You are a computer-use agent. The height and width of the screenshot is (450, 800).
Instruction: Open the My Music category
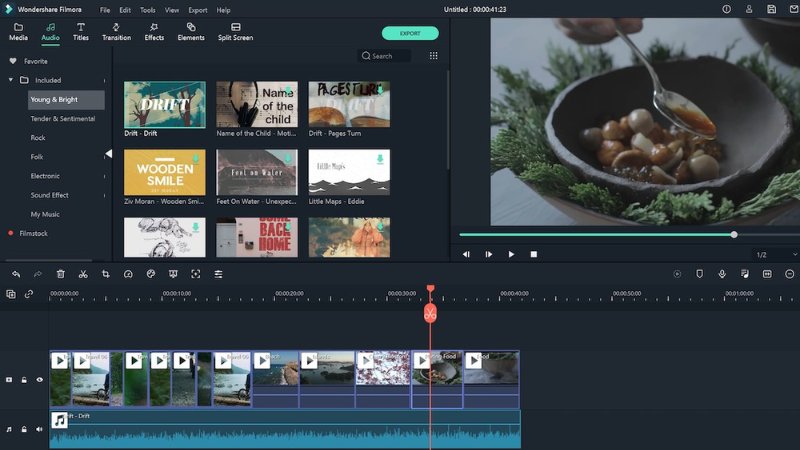(x=45, y=214)
